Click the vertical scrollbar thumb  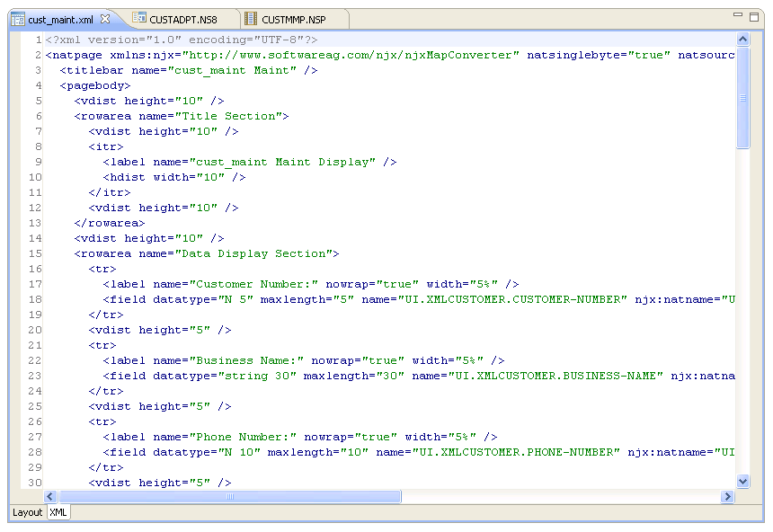pyautogui.click(x=743, y=97)
